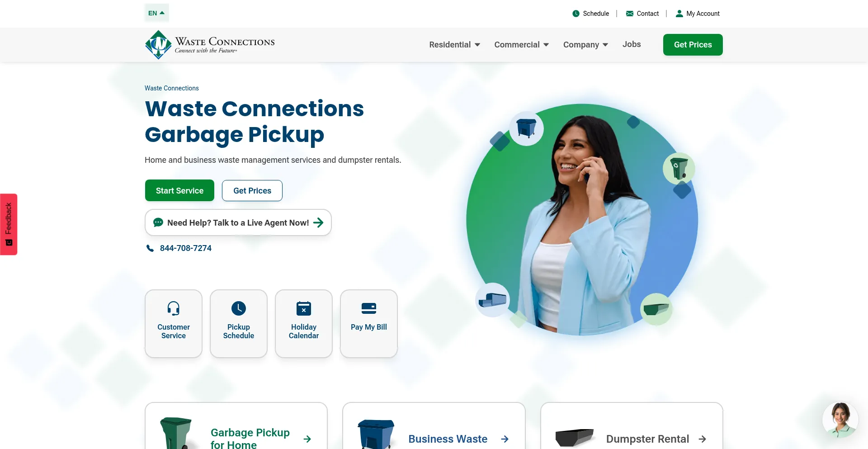Go to the Jobs menu item
The image size is (868, 449).
632,44
